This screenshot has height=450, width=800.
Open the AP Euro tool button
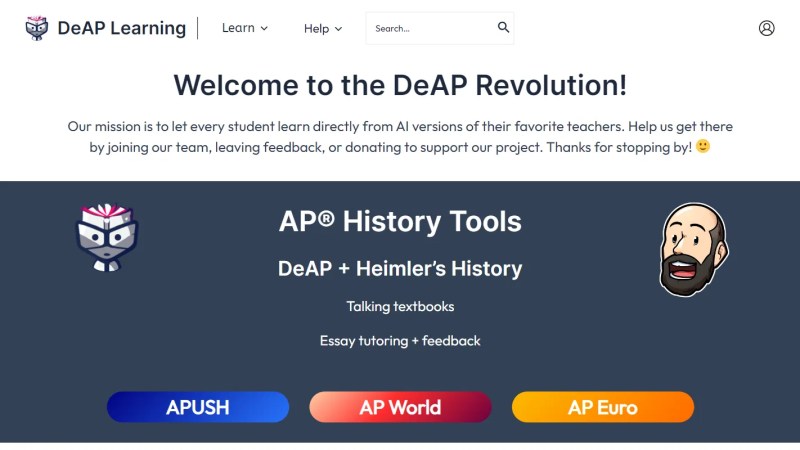pos(603,407)
